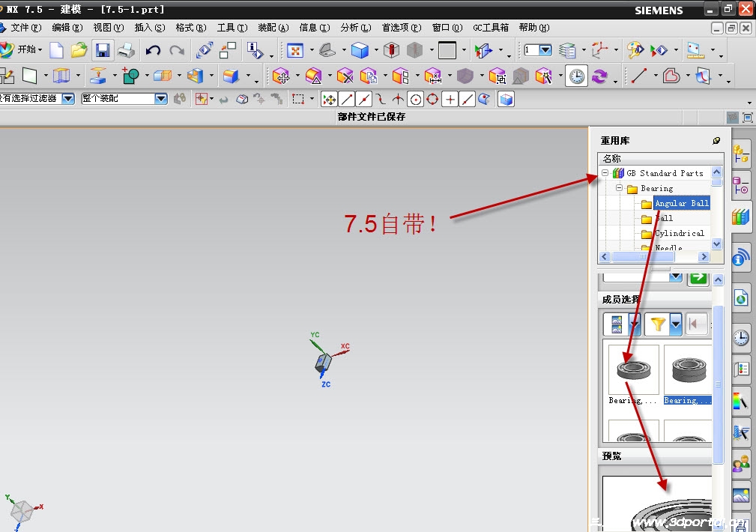Viewport: 756px width, 532px height.
Task: Select the Angular Ball folder
Action: (x=682, y=203)
